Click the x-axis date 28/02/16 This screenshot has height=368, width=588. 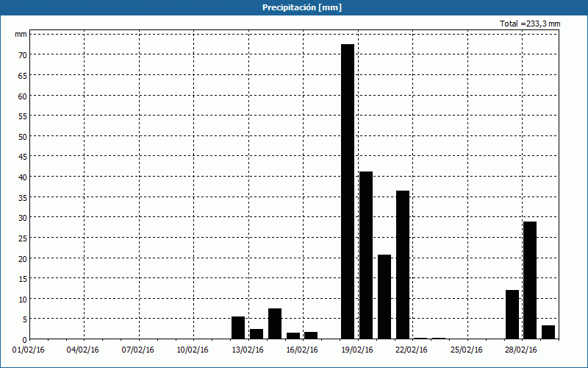521,350
